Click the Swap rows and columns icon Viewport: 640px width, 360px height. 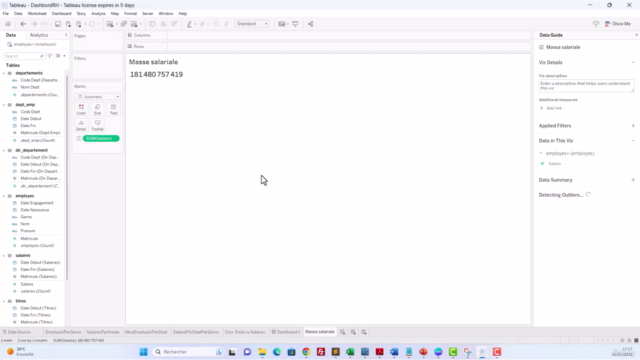pos(152,24)
